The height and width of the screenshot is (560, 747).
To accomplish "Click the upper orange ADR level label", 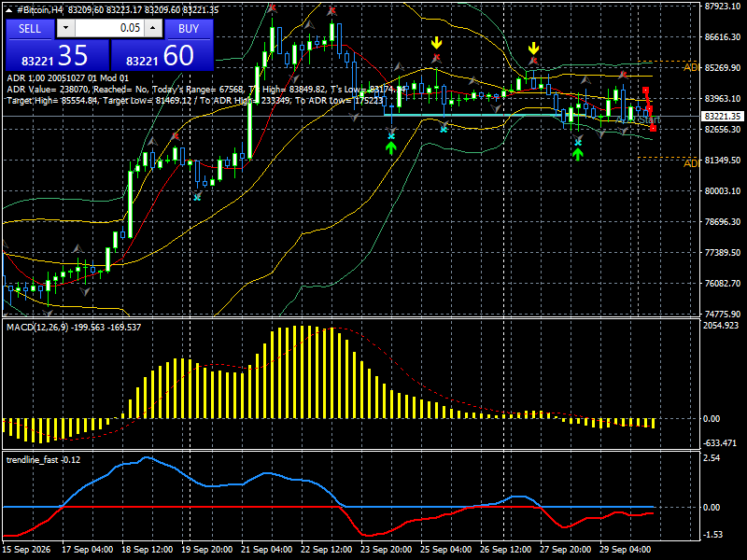I will (x=691, y=67).
